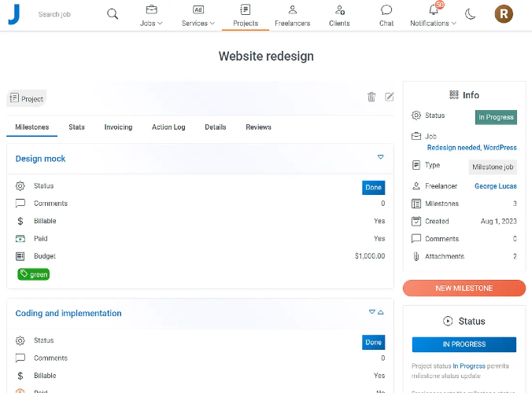
Task: Click the Info Comments bubble icon
Action: (x=416, y=238)
